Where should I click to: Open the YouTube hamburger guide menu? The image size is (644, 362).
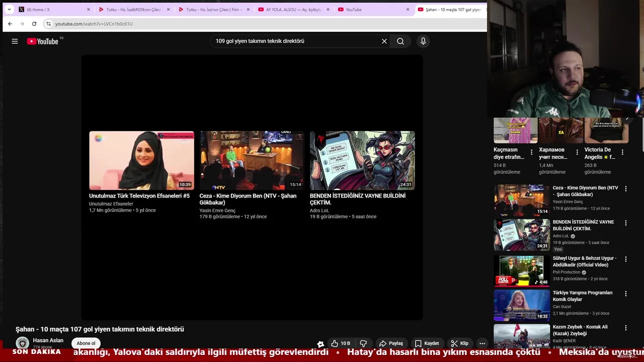click(x=15, y=41)
